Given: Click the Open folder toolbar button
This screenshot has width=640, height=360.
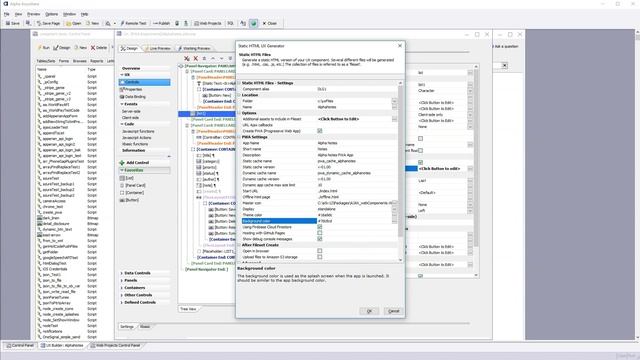Looking at the screenshot, I should point(74,23).
